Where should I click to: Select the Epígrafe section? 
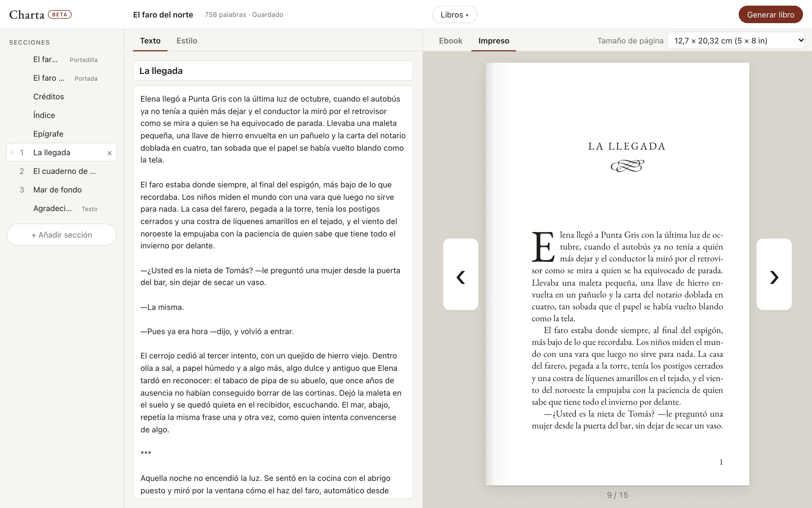[62, 134]
